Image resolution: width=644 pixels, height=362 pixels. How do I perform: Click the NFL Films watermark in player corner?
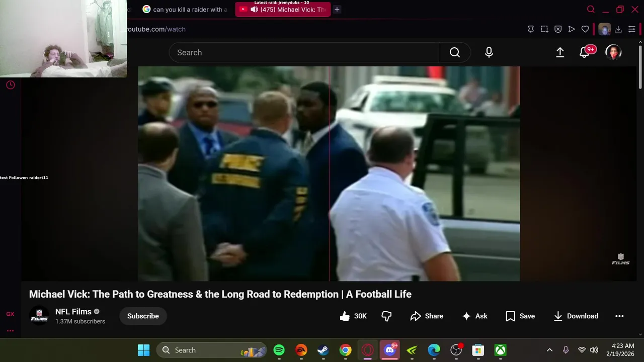tap(620, 259)
